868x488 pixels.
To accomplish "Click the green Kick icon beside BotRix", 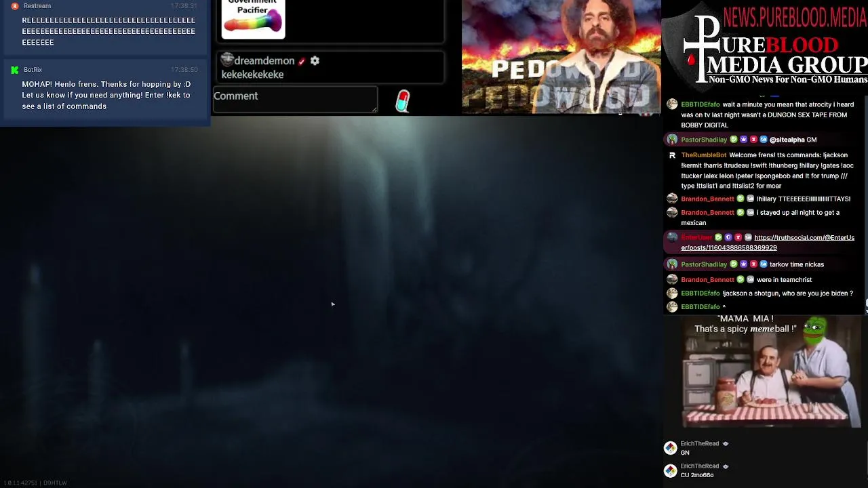I will pyautogui.click(x=15, y=70).
